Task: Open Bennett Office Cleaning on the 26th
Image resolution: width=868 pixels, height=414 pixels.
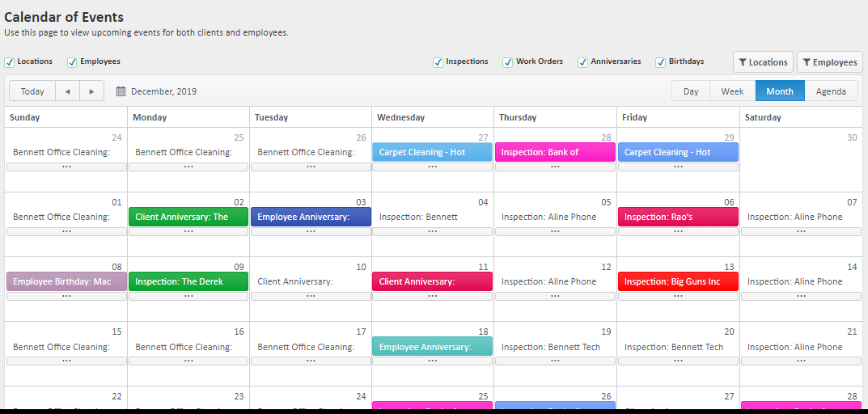Action: click(x=311, y=152)
